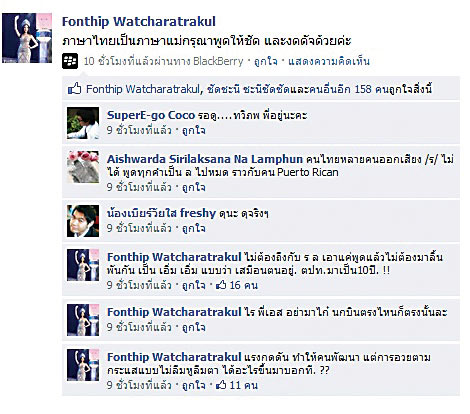This screenshot has height=414, width=470.
Task: Click Fonthip Watcharatrakul name in post header
Action: point(139,22)
